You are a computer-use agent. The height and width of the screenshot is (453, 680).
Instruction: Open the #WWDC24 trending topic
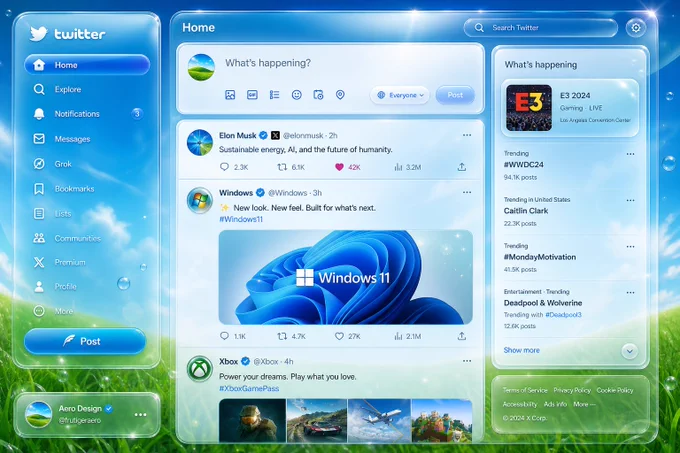(x=523, y=165)
